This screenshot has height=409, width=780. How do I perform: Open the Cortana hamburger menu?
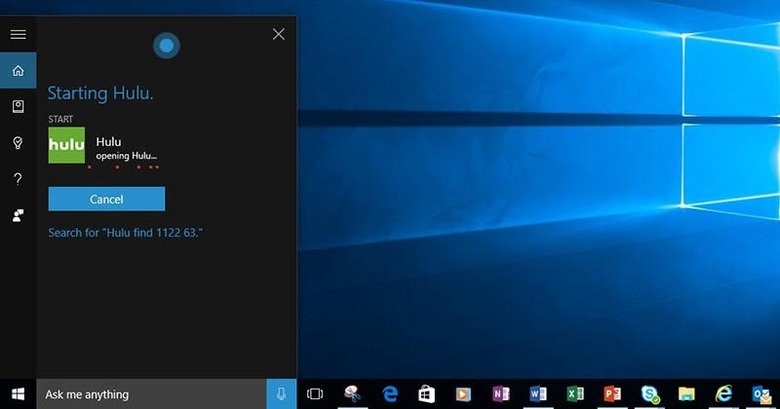pos(18,34)
